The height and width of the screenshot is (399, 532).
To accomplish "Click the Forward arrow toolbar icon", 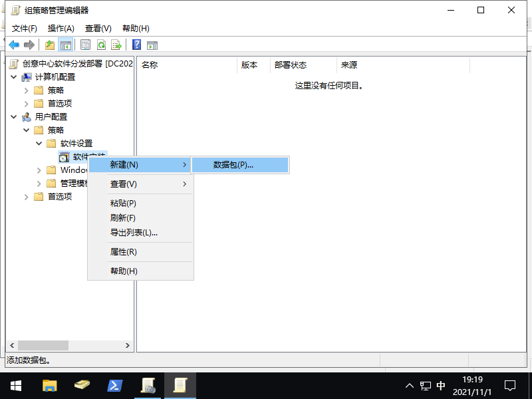I will (x=29, y=45).
